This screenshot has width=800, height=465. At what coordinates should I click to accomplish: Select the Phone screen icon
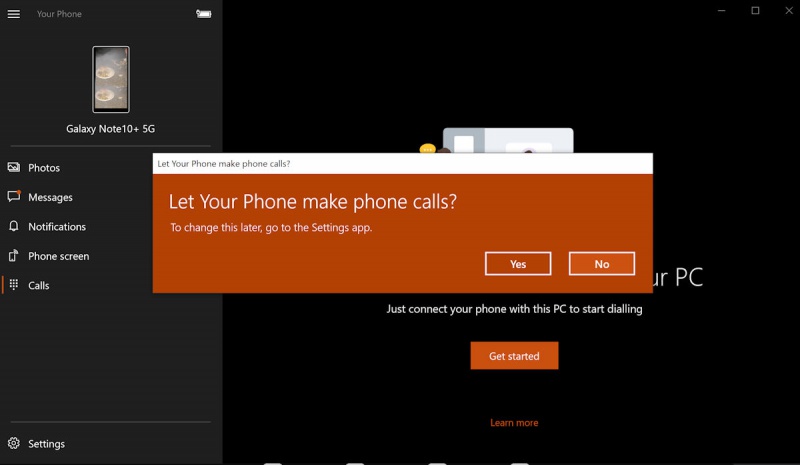click(x=14, y=256)
